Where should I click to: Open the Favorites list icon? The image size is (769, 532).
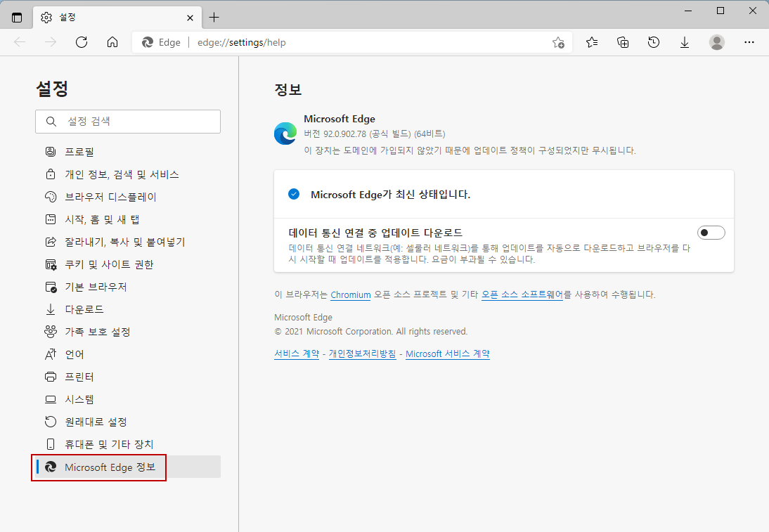tap(592, 42)
